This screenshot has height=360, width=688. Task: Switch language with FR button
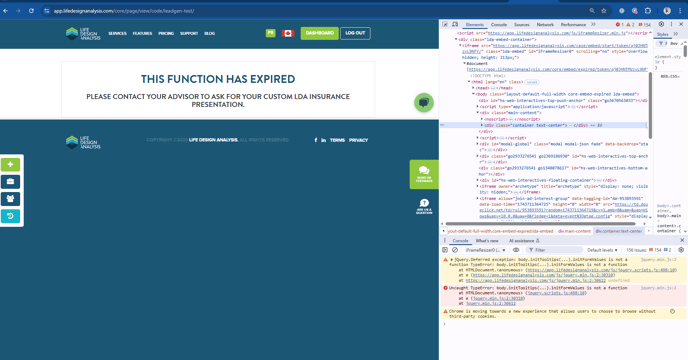pos(271,33)
